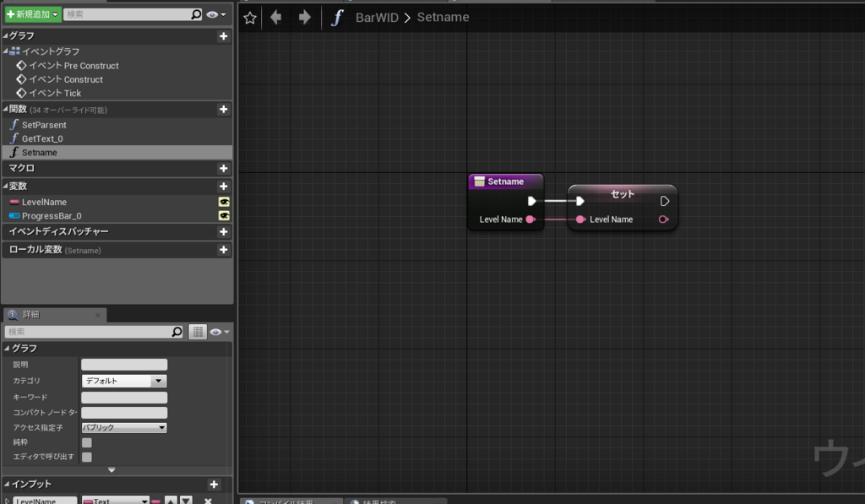Click the 説明 description field
The height and width of the screenshot is (504, 865).
124,365
